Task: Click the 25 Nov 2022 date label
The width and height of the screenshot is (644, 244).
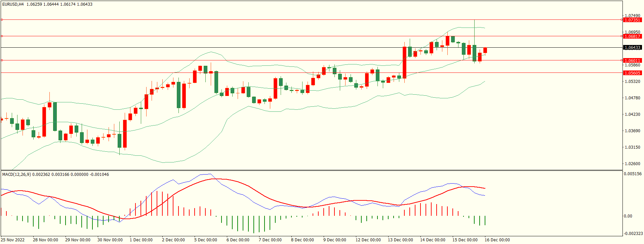Action: pos(13,240)
